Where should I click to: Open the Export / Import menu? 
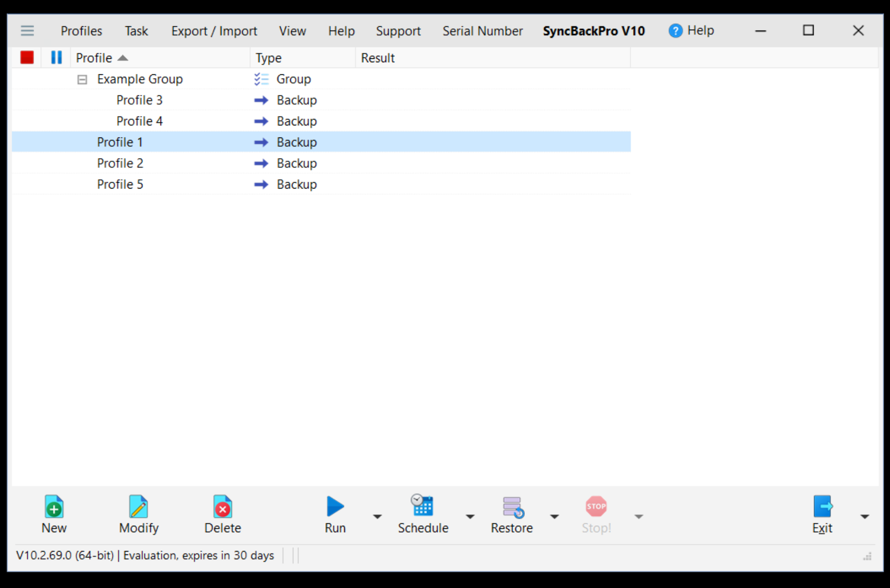214,31
